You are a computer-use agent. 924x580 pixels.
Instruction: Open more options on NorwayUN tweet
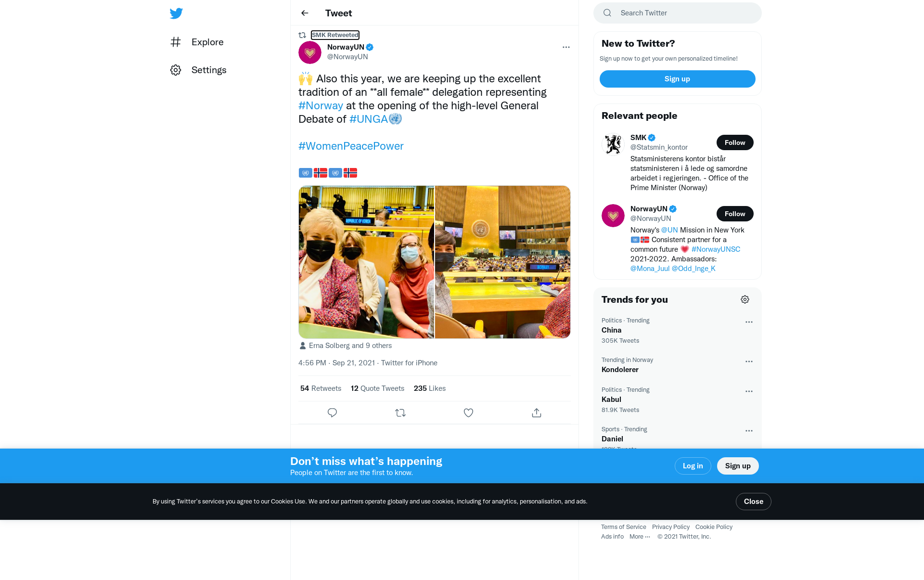click(566, 47)
